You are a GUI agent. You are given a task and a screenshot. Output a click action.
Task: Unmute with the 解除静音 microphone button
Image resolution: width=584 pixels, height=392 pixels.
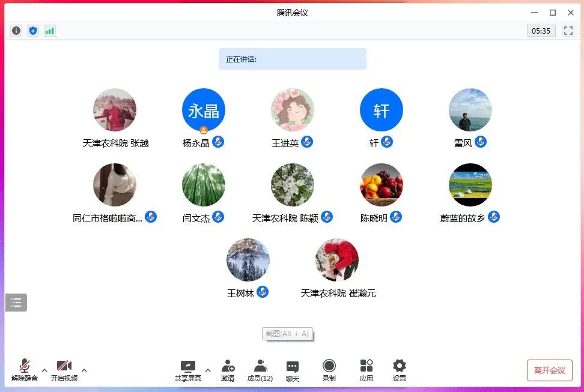(x=25, y=370)
